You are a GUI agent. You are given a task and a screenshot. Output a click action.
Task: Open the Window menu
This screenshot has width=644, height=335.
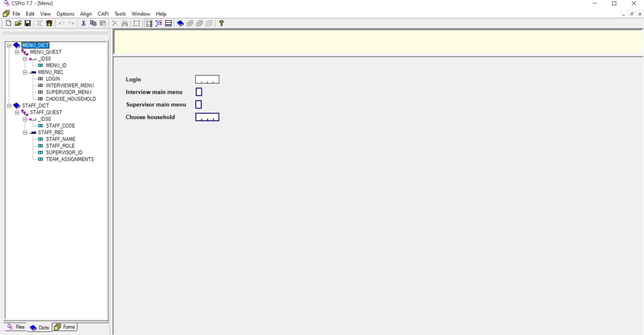tap(141, 14)
